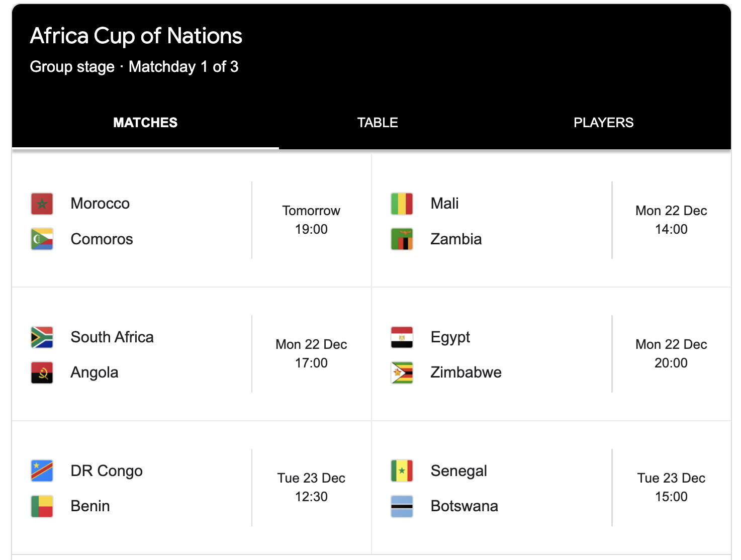This screenshot has width=741, height=560.
Task: Open the Morocco vs Comoros match
Action: click(191, 220)
